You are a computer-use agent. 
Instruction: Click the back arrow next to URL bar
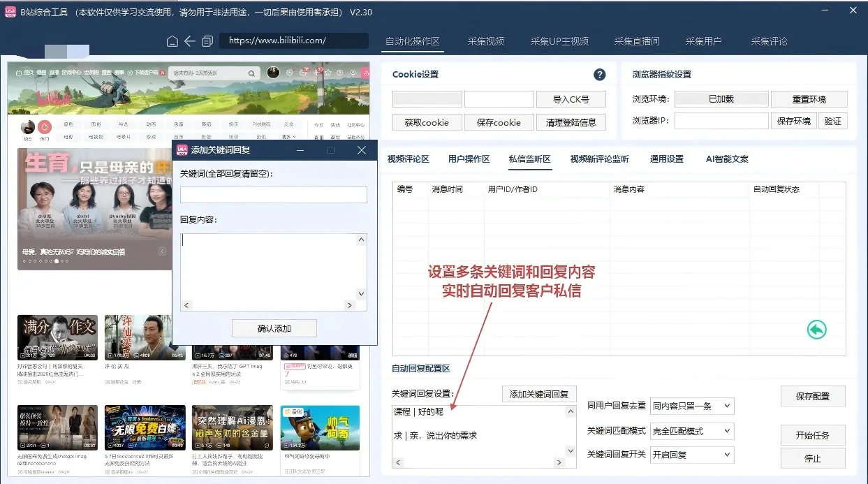[190, 41]
